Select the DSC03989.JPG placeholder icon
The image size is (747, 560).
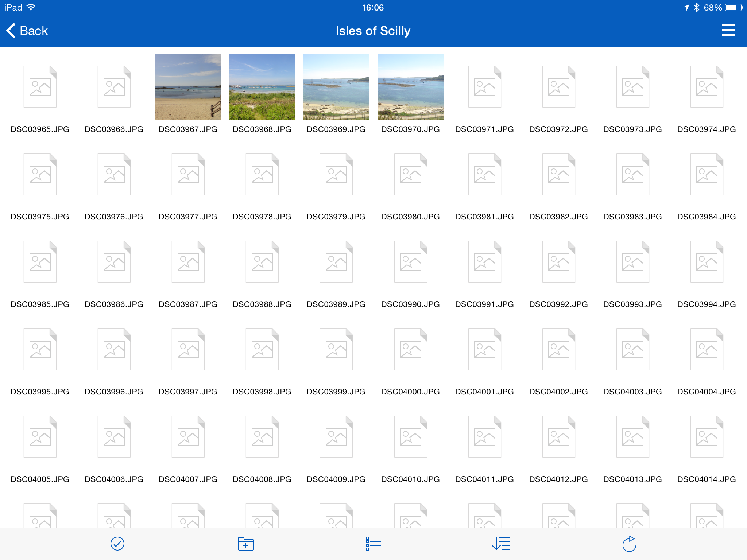coord(336,262)
